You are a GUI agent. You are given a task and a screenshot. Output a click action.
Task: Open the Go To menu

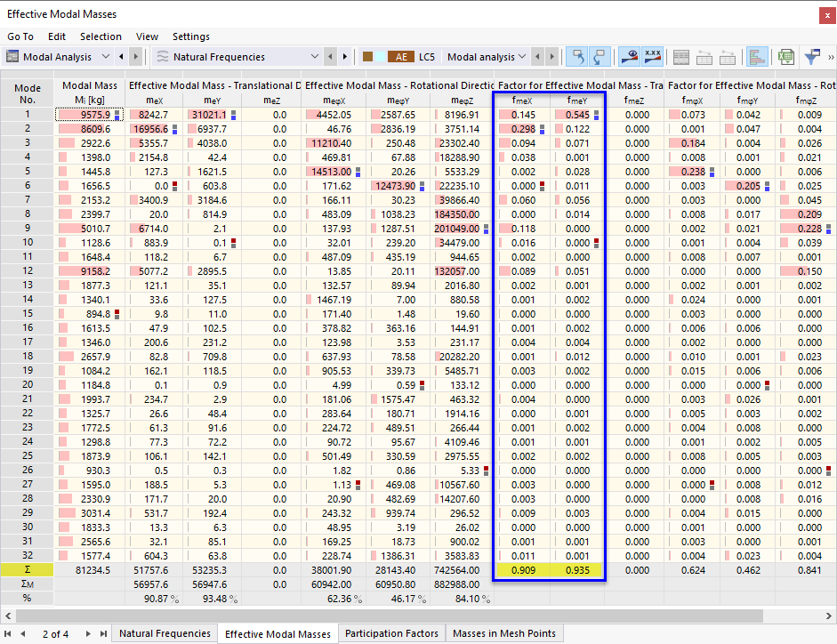coord(20,36)
